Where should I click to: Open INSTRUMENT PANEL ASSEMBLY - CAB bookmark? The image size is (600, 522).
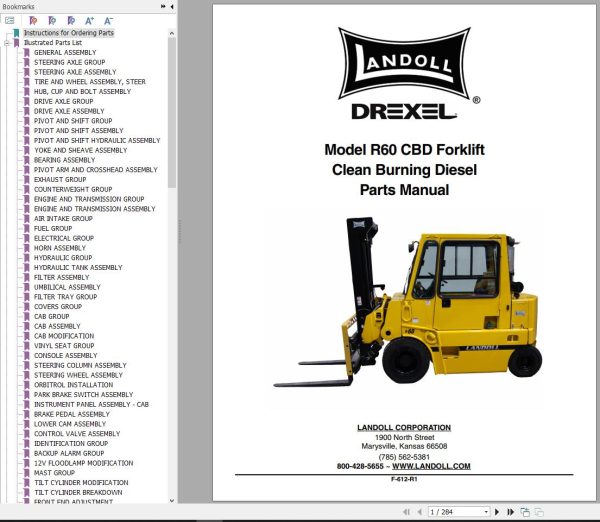pyautogui.click(x=91, y=405)
